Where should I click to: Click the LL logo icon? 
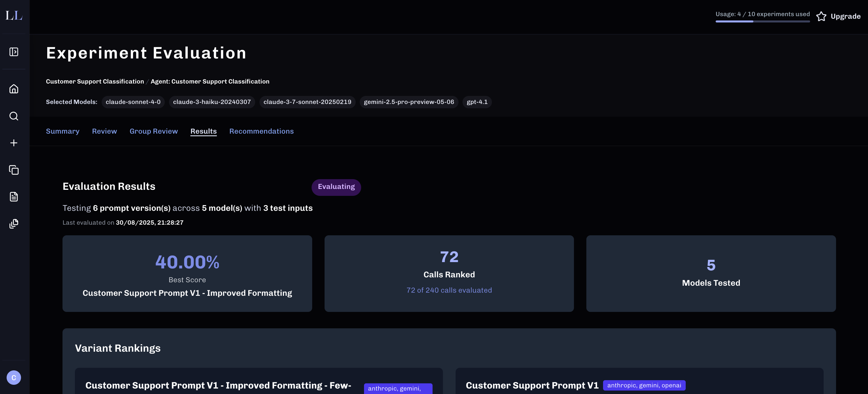tap(14, 16)
